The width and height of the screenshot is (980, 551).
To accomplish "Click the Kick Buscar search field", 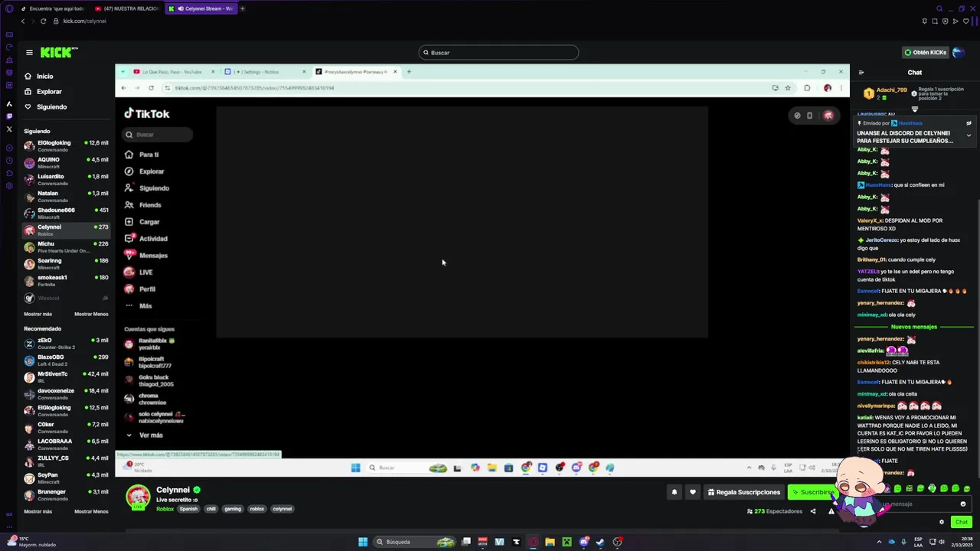I will (x=498, y=53).
